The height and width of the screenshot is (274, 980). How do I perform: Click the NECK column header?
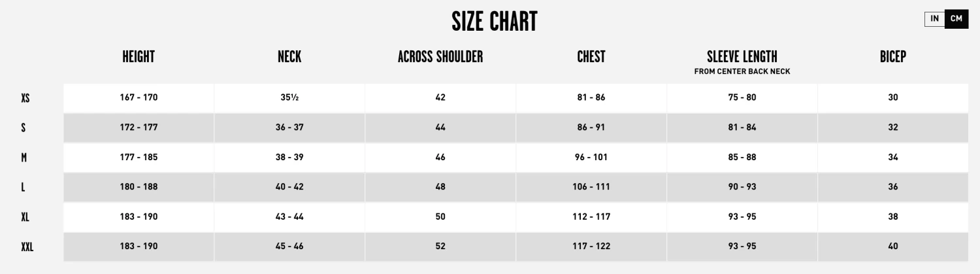tap(289, 57)
